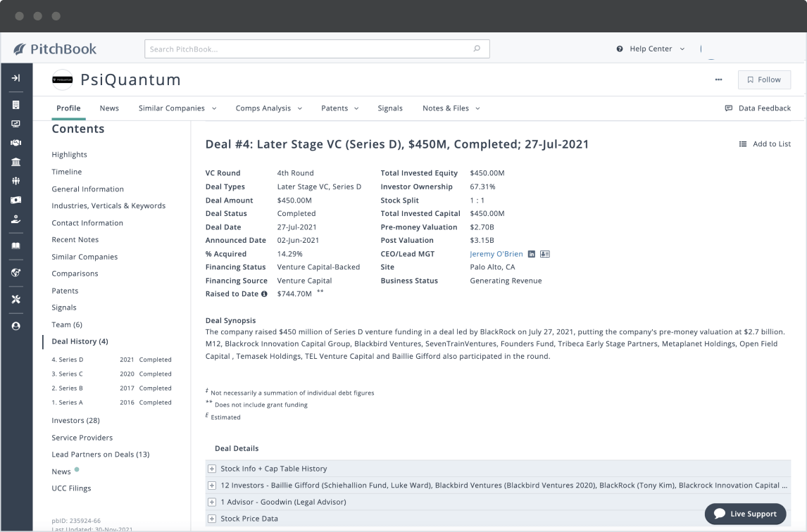The height and width of the screenshot is (532, 807).
Task: Click the search magnifier icon
Action: click(477, 49)
